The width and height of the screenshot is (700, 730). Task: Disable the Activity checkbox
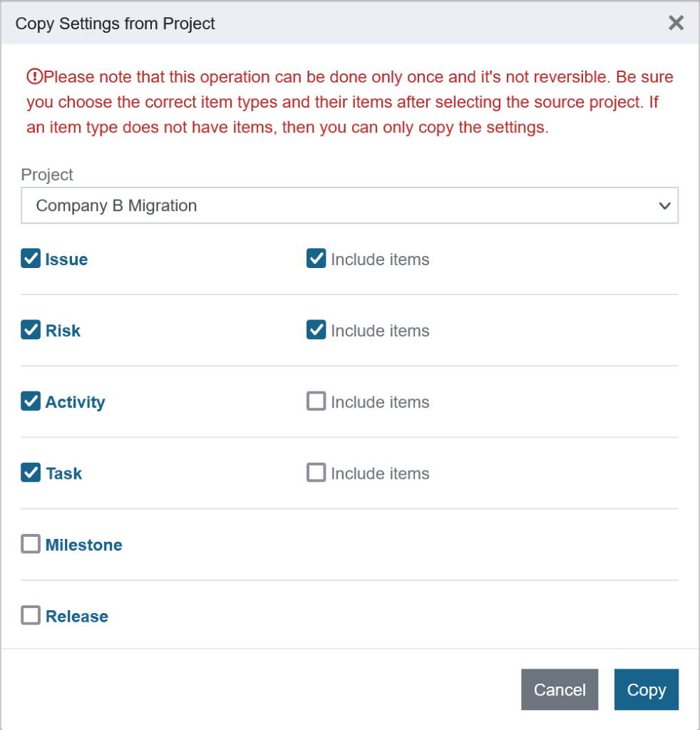30,401
